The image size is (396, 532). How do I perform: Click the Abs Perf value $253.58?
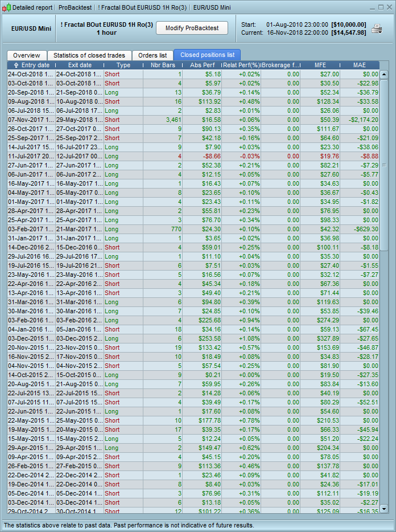click(209, 338)
